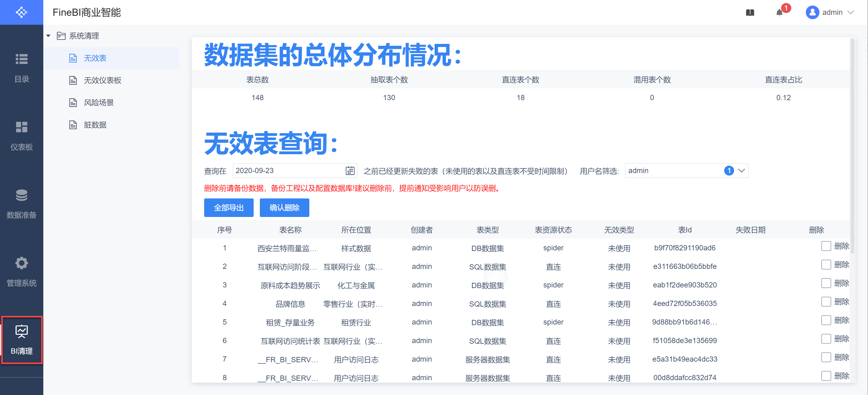Check the delete box for row 1
Image resolution: width=868 pixels, height=395 pixels.
coord(826,246)
